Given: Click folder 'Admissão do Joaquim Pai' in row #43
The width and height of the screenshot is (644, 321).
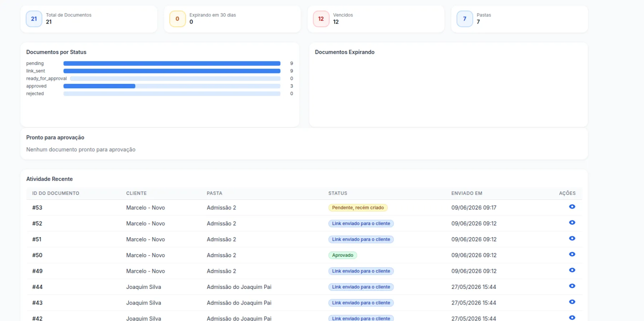Looking at the screenshot, I should pyautogui.click(x=239, y=303).
